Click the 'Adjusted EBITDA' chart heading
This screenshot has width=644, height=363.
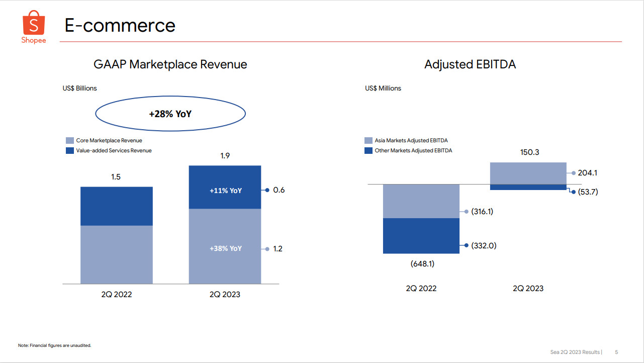click(x=470, y=64)
